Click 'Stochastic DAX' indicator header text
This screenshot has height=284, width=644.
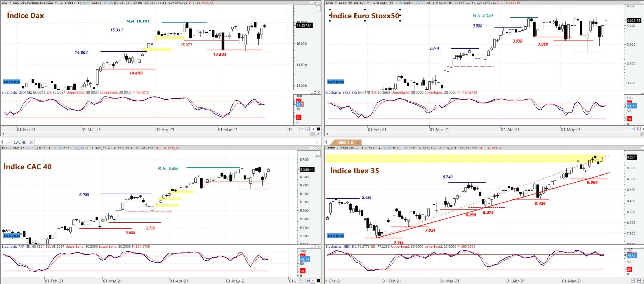pyautogui.click(x=14, y=93)
